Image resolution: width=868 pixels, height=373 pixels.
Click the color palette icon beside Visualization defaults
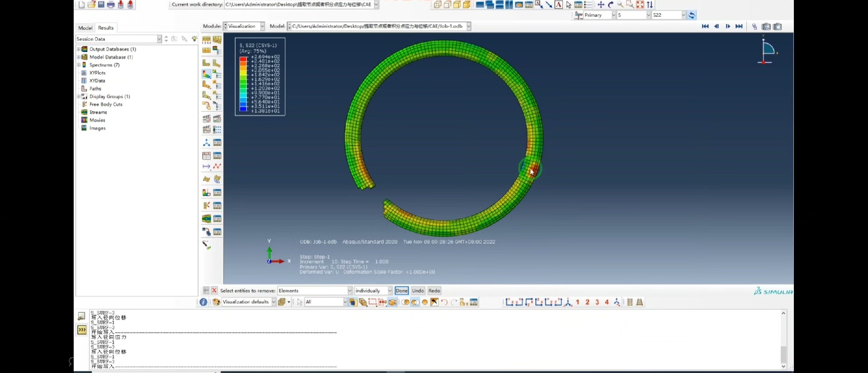216,302
